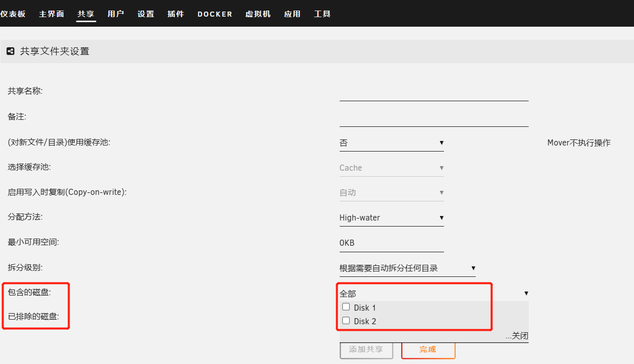Navigate to the 虚拟机 page

[258, 14]
